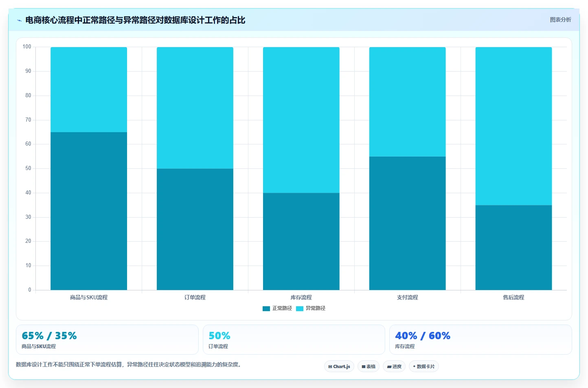This screenshot has width=588, height=388.
Task: Click the light 异常路径 bar of 库存流程
Action: [301, 120]
